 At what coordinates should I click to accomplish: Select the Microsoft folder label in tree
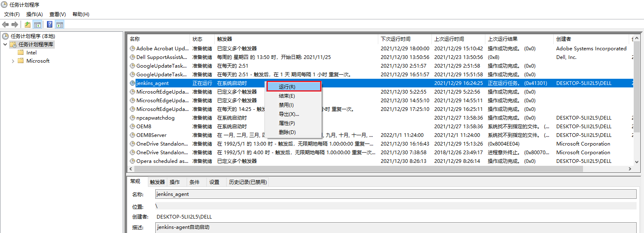(38, 61)
